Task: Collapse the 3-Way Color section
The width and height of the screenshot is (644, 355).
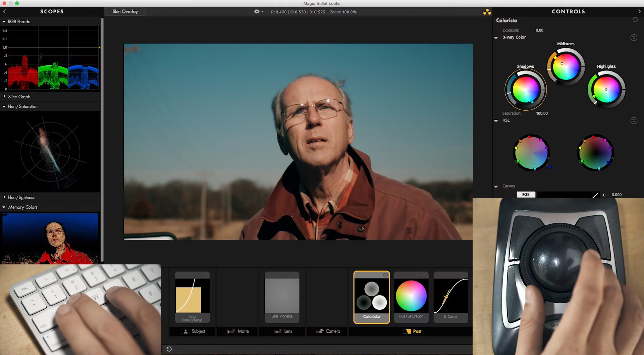Action: (x=497, y=37)
